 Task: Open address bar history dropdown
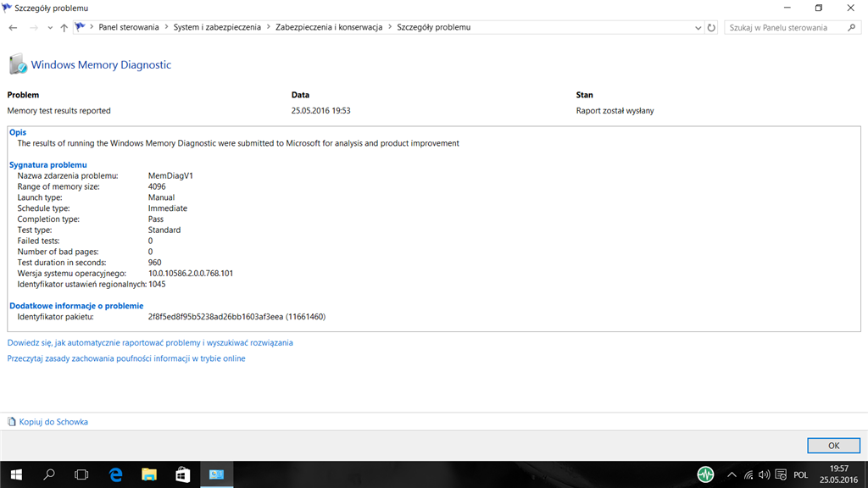(698, 28)
